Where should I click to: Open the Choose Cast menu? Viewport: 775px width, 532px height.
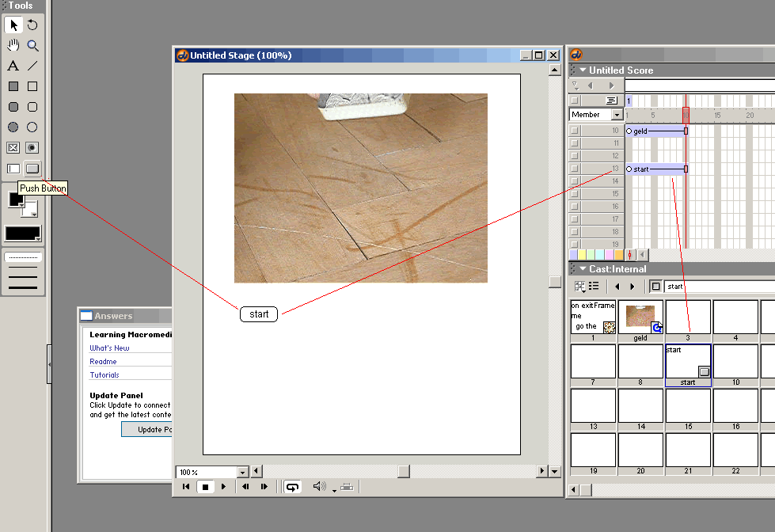pos(579,287)
